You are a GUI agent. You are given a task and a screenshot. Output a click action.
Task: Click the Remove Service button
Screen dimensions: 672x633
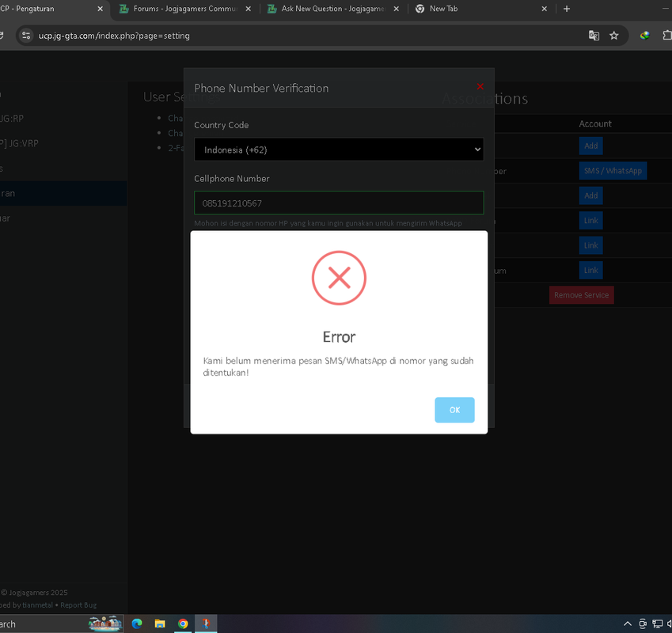click(581, 295)
